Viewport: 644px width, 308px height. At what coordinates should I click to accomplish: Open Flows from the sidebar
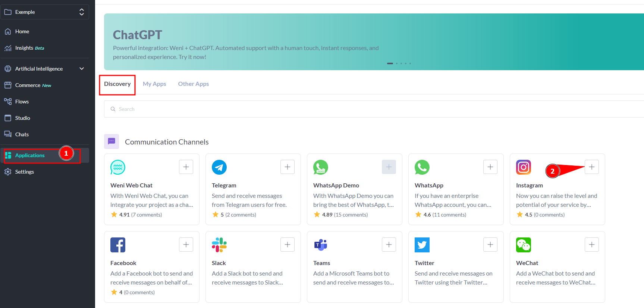(x=22, y=102)
